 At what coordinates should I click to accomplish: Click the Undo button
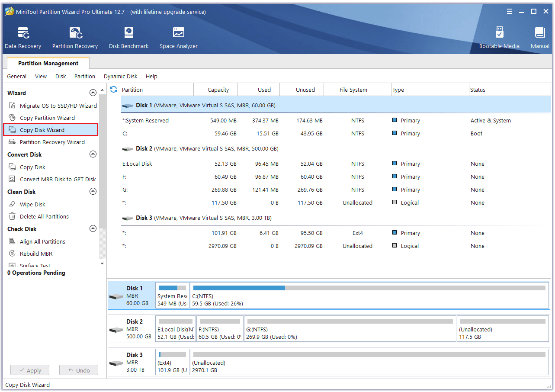79,370
